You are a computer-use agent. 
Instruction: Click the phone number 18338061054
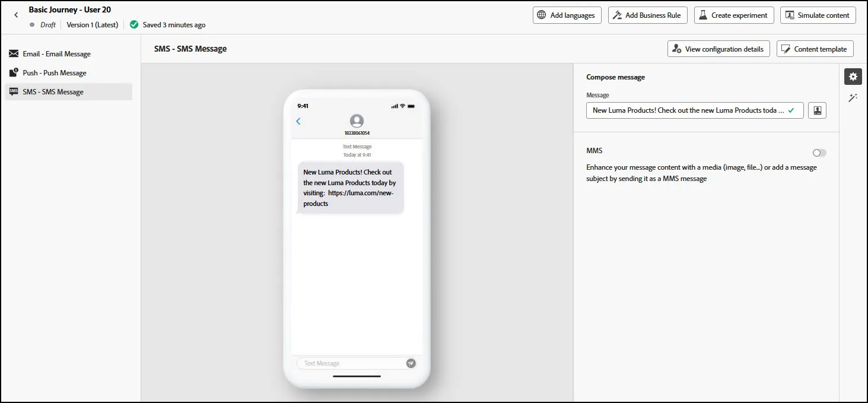tap(357, 133)
